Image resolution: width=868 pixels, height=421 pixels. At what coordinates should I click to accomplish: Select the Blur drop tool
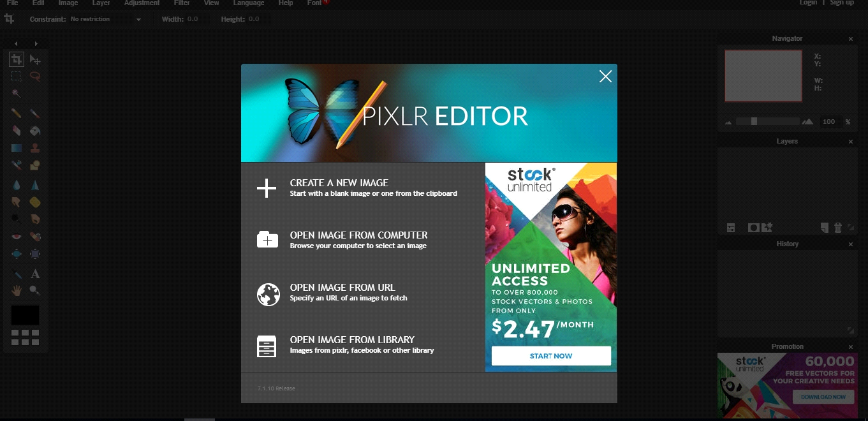(x=17, y=185)
